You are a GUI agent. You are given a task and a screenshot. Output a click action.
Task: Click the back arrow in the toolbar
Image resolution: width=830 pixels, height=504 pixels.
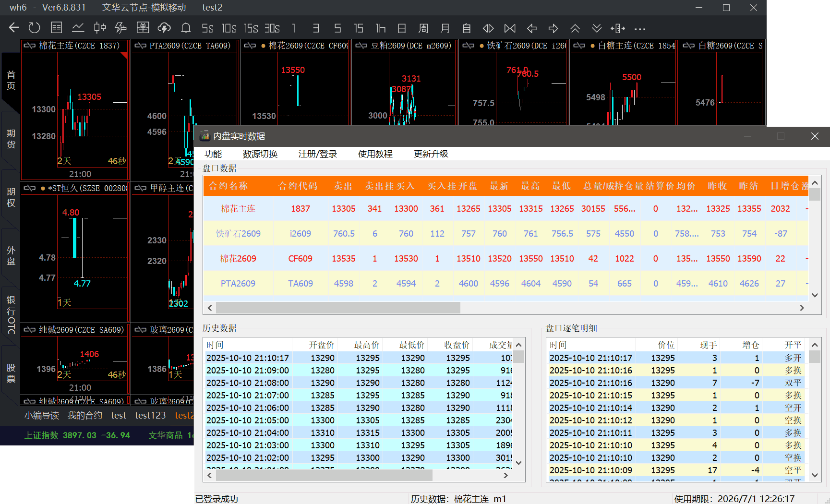click(14, 28)
